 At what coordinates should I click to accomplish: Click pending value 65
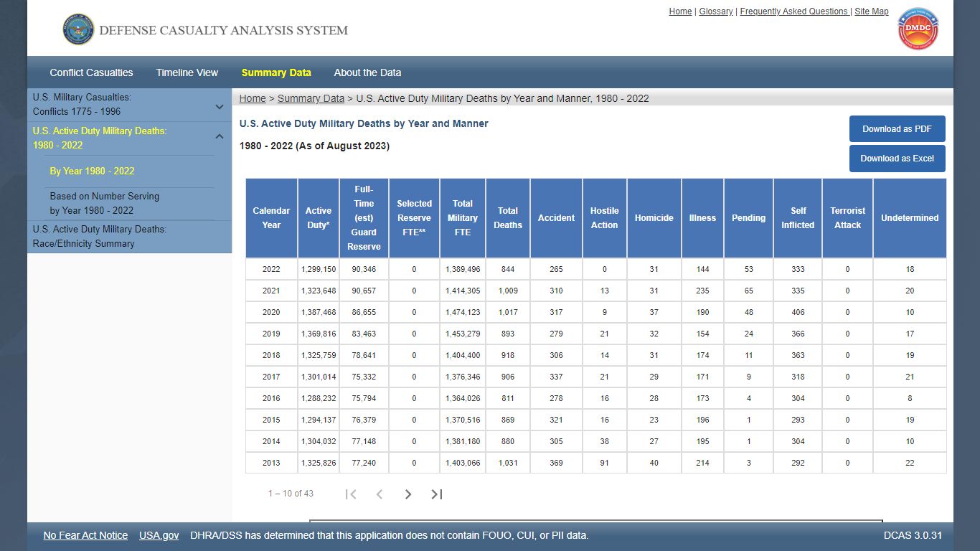748,291
